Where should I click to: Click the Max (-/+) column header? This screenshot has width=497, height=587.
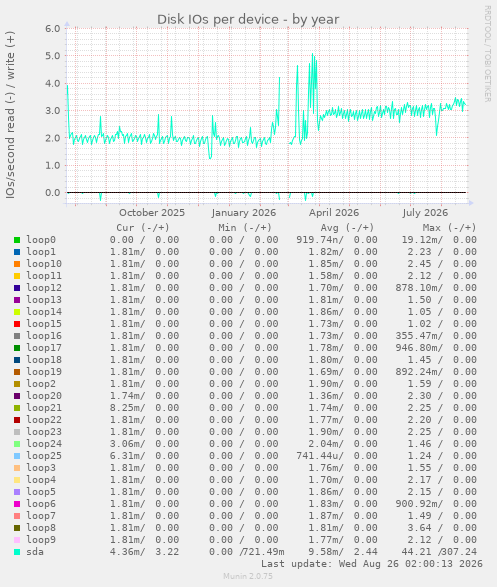[x=449, y=228]
